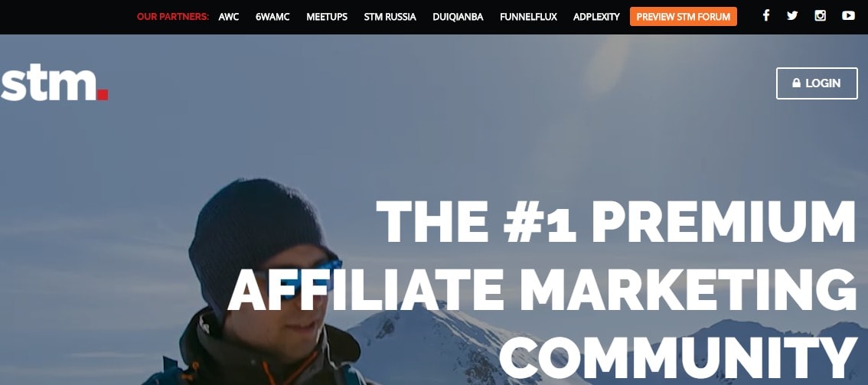This screenshot has height=385, width=868.
Task: Open the Instagram icon link
Action: (821, 15)
